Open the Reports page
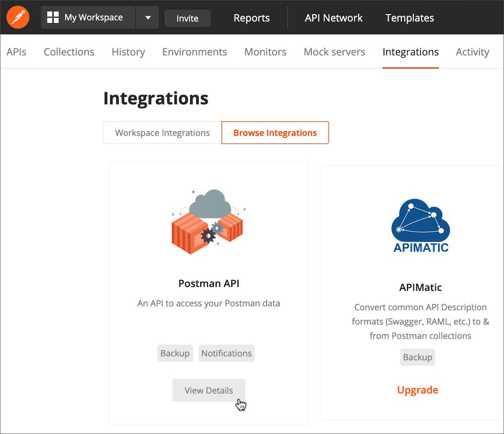 [252, 18]
